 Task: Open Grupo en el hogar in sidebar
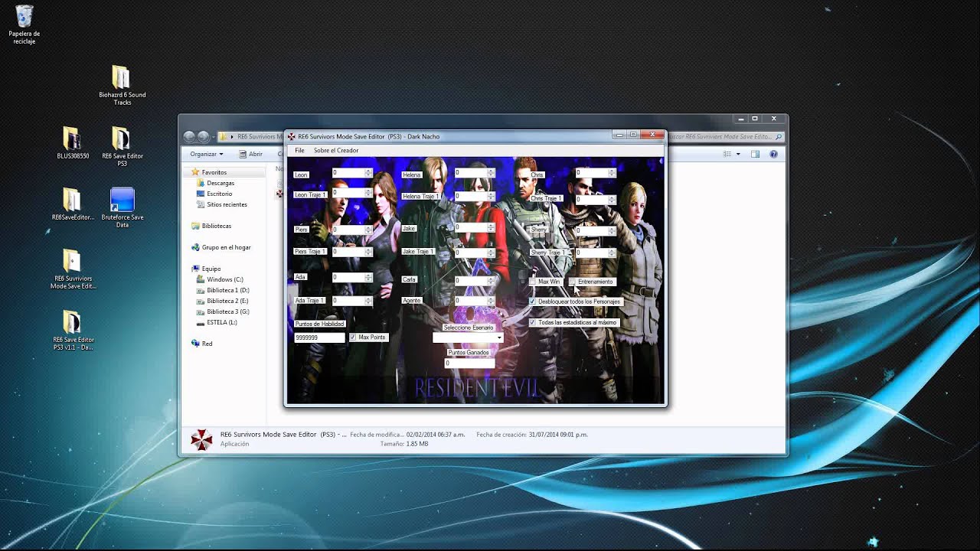coord(226,247)
